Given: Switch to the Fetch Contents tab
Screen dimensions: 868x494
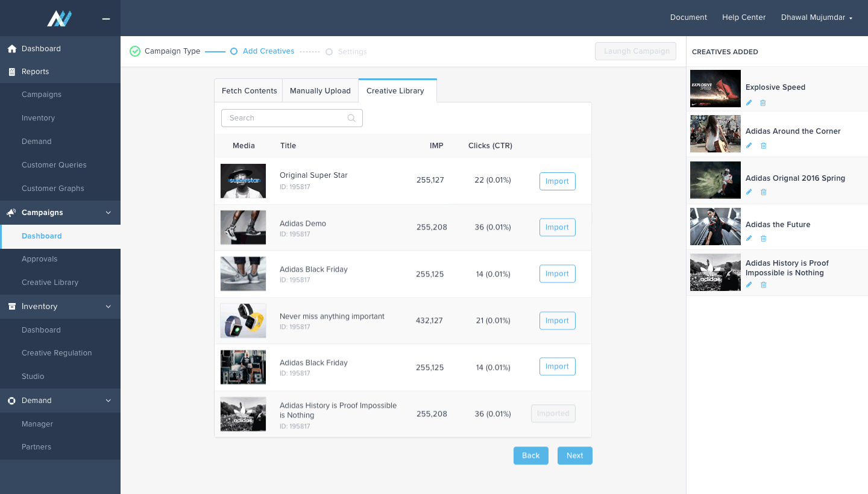Looking at the screenshot, I should click(x=249, y=91).
